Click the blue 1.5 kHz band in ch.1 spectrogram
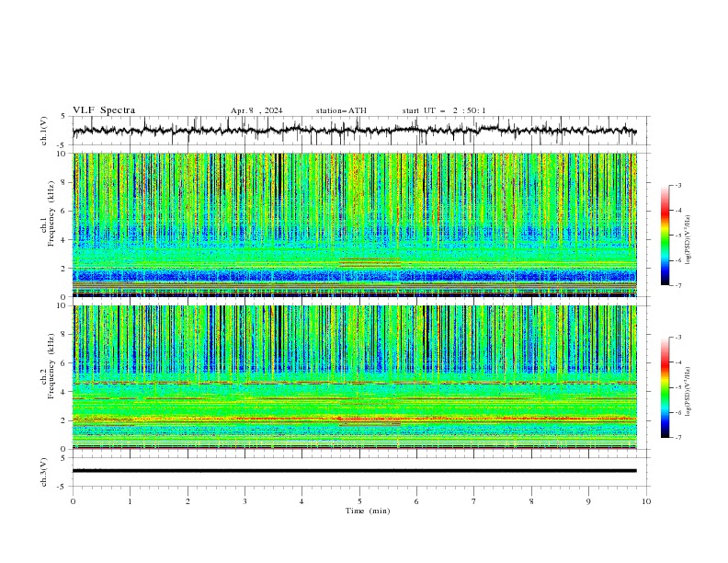Viewport: 728px width, 563px height. pos(354,276)
